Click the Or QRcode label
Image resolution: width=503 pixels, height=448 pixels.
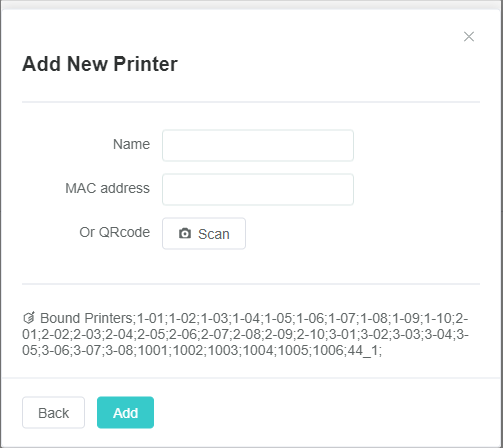click(x=115, y=232)
